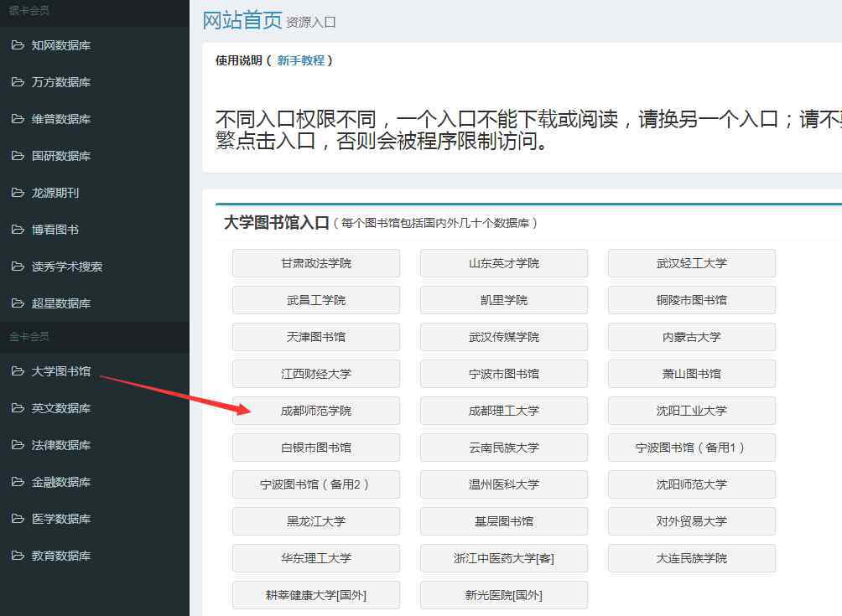842x616 pixels.
Task: Click the 萧山图书馆 button
Action: 692,374
